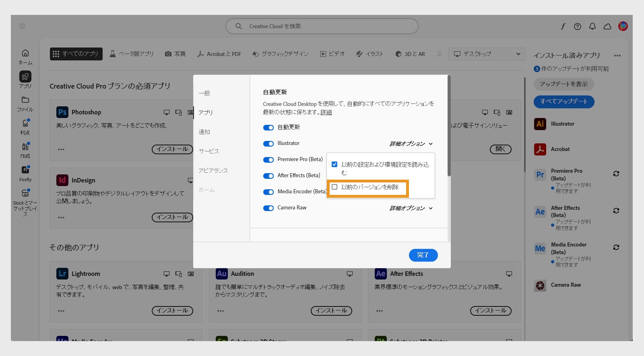Open the help question mark icon
Viewport: 644px width, 356px height.
[578, 27]
